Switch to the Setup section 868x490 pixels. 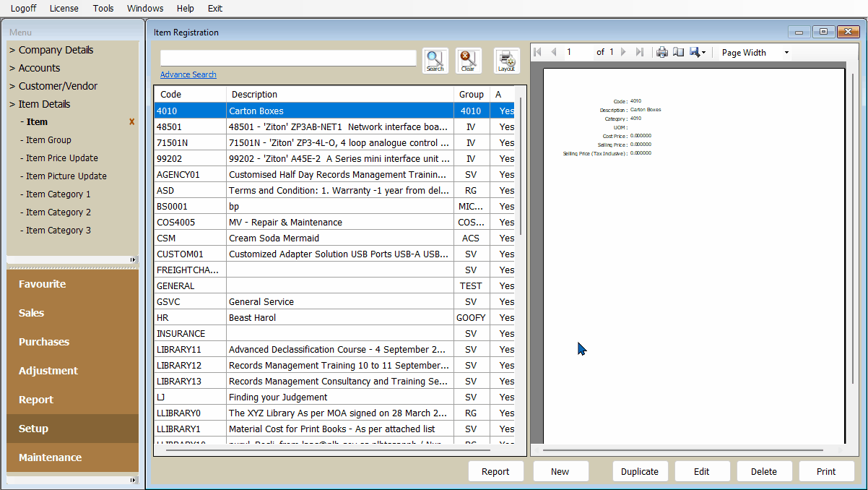click(x=72, y=429)
